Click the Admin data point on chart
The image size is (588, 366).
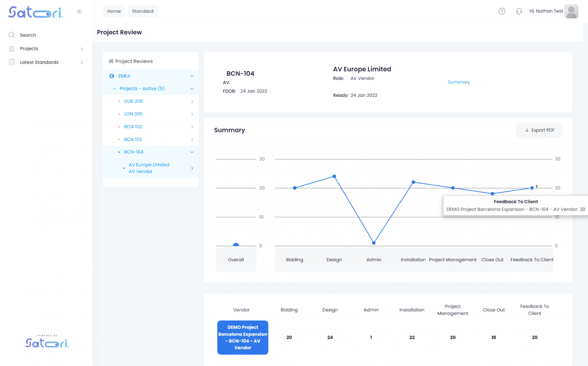pyautogui.click(x=374, y=243)
